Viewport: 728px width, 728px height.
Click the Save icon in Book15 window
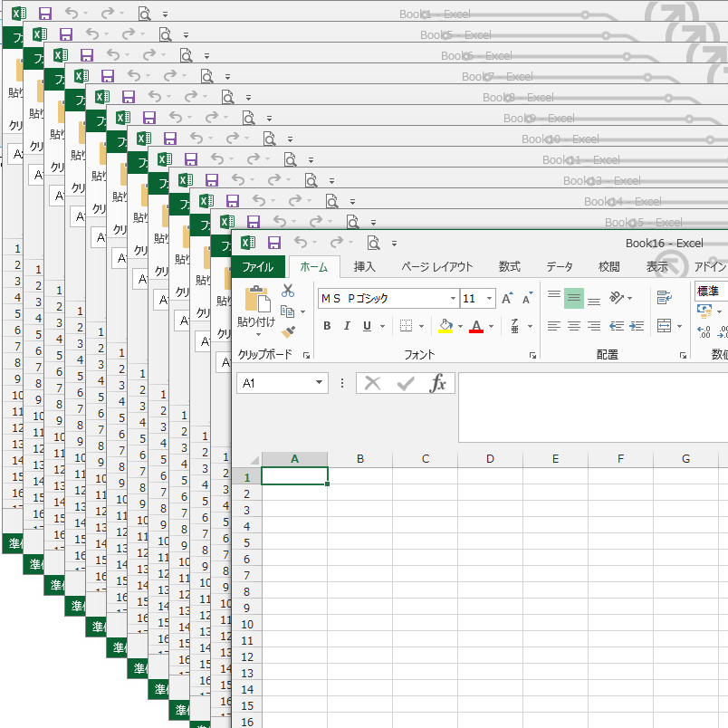tap(253, 222)
